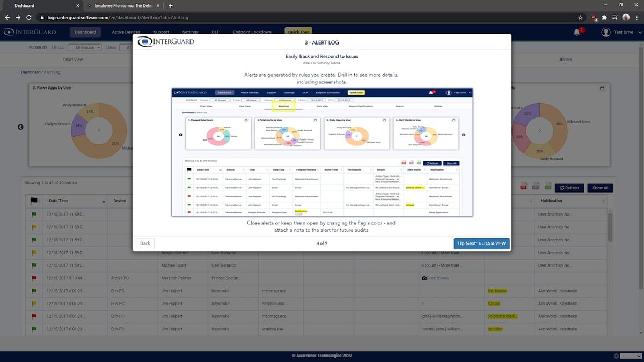Click the browser back arrow

[8, 17]
